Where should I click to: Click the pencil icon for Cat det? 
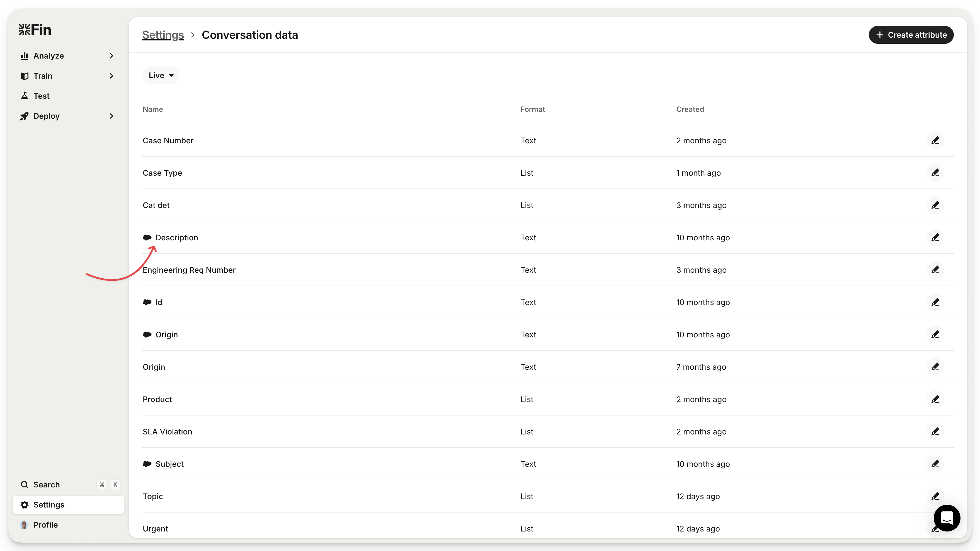point(935,205)
